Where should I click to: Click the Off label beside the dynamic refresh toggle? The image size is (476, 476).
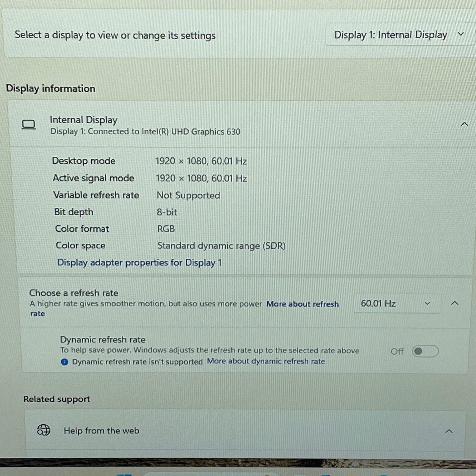397,351
